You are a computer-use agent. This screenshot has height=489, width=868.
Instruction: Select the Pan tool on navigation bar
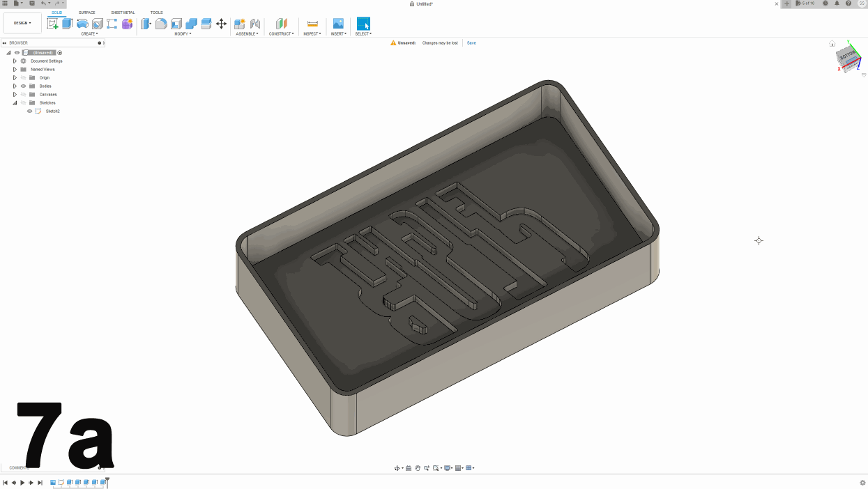[418, 467]
